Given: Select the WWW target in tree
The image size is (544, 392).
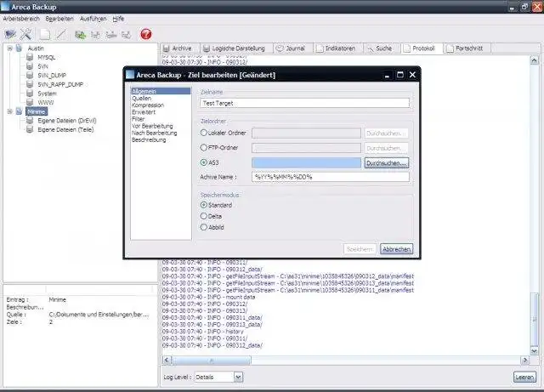Looking at the screenshot, I should click(46, 102).
